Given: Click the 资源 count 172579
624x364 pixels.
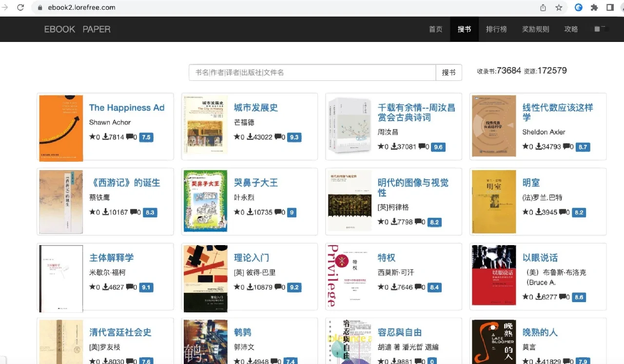Looking at the screenshot, I should pos(552,71).
